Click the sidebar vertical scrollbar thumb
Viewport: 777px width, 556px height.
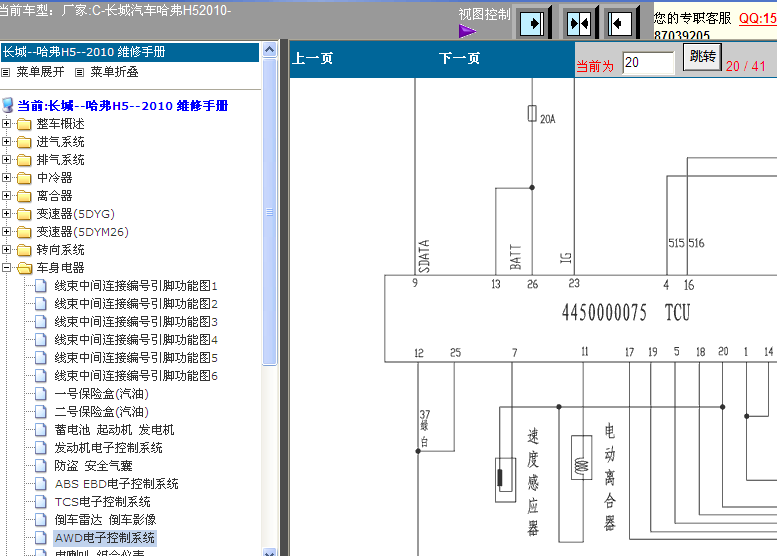click(270, 212)
